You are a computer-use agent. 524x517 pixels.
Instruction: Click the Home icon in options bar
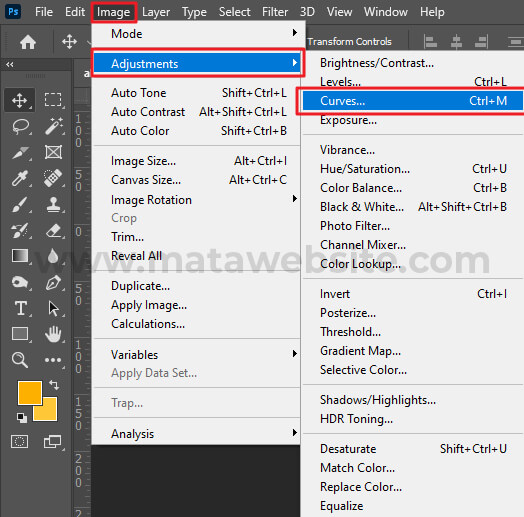[28, 42]
